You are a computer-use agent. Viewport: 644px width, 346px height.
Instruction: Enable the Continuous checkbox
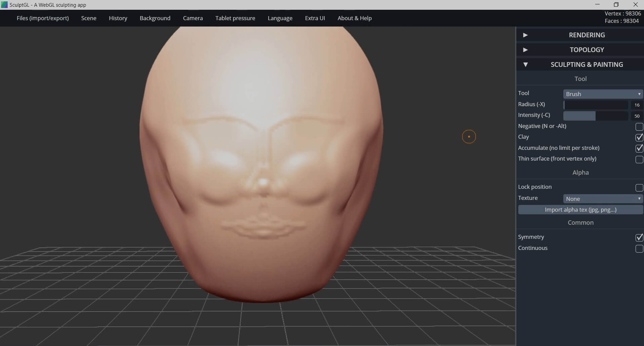[639, 249]
